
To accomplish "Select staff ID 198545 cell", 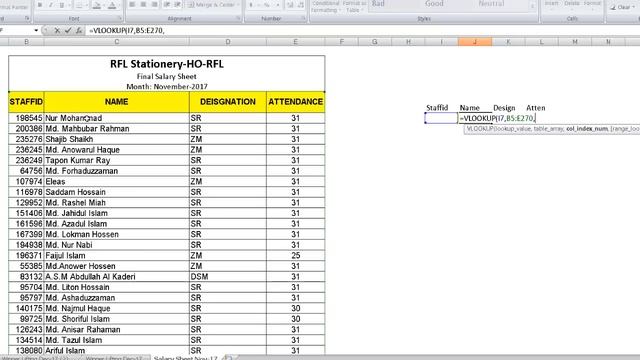I will tap(26, 118).
